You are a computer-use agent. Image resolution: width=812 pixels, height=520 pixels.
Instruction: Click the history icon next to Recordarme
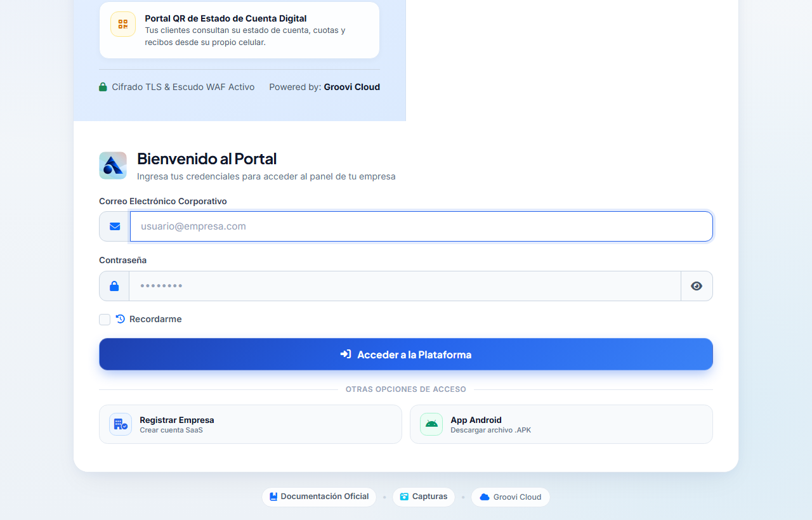click(x=121, y=319)
